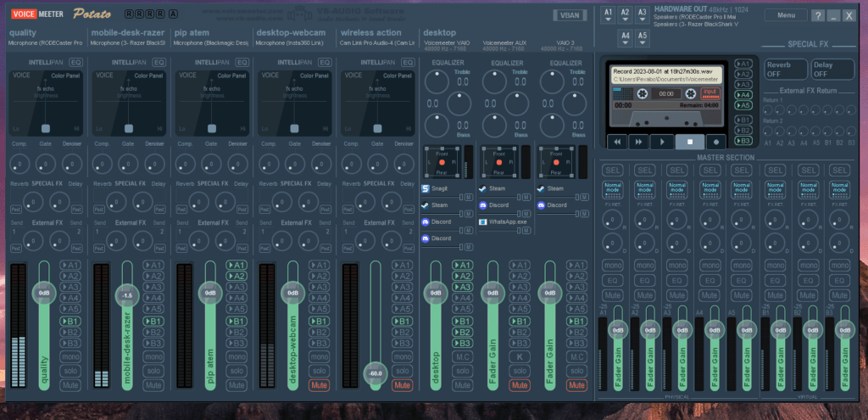The image size is (868, 420).
Task: Click the Intellipan panel of the quality strip
Action: [46, 103]
